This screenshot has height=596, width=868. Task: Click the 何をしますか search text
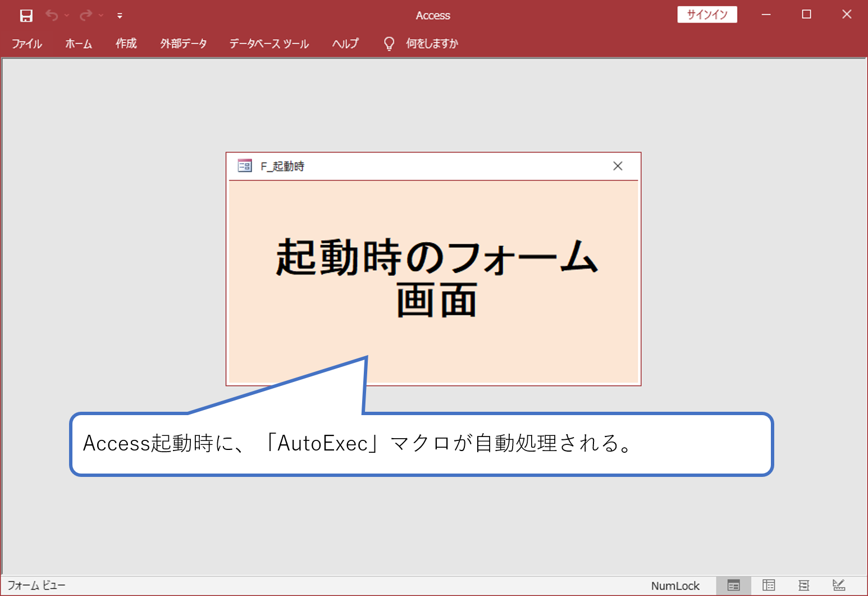[432, 43]
